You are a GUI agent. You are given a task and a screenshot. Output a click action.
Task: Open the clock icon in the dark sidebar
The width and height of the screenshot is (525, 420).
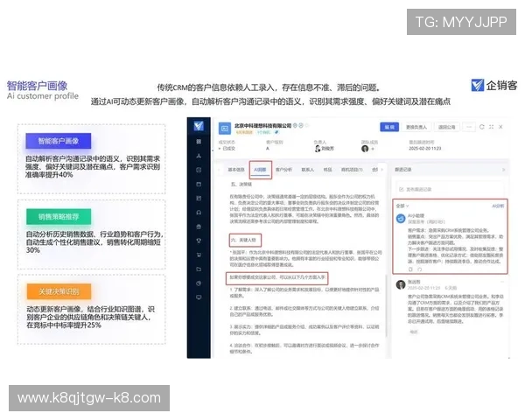tap(199, 170)
